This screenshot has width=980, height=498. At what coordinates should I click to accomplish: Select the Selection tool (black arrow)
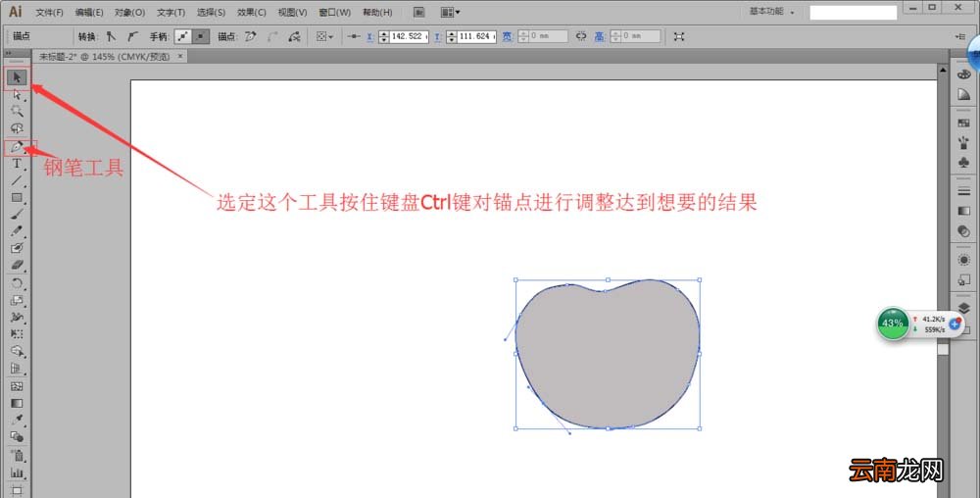point(17,77)
